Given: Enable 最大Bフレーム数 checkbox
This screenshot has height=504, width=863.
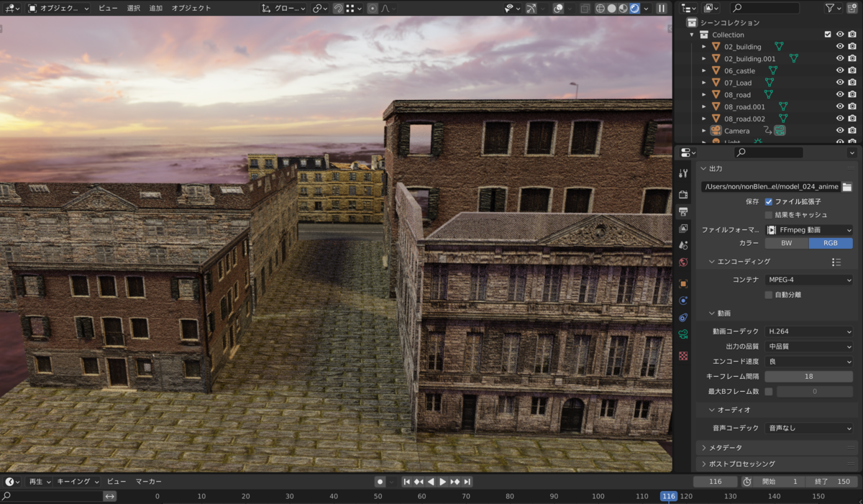Looking at the screenshot, I should pos(769,392).
